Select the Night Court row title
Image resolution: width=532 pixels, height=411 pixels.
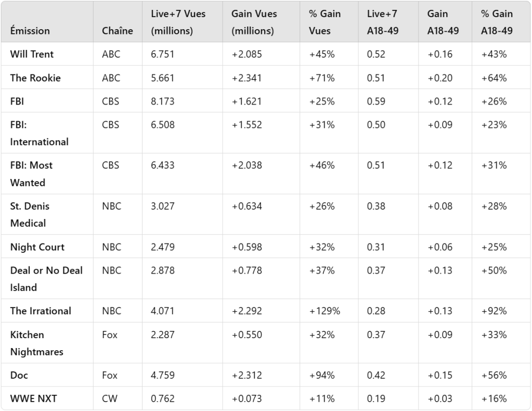37,247
